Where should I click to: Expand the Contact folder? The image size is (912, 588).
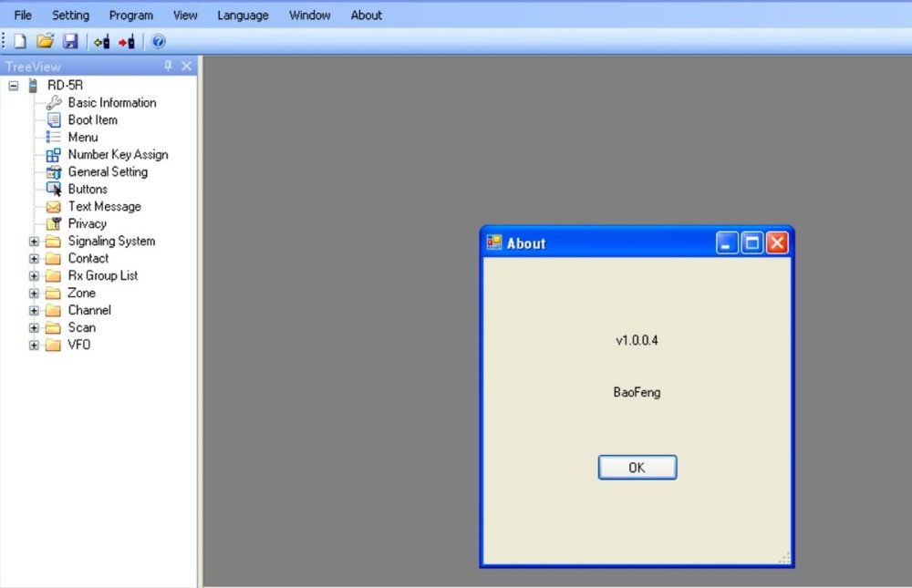coord(34,259)
